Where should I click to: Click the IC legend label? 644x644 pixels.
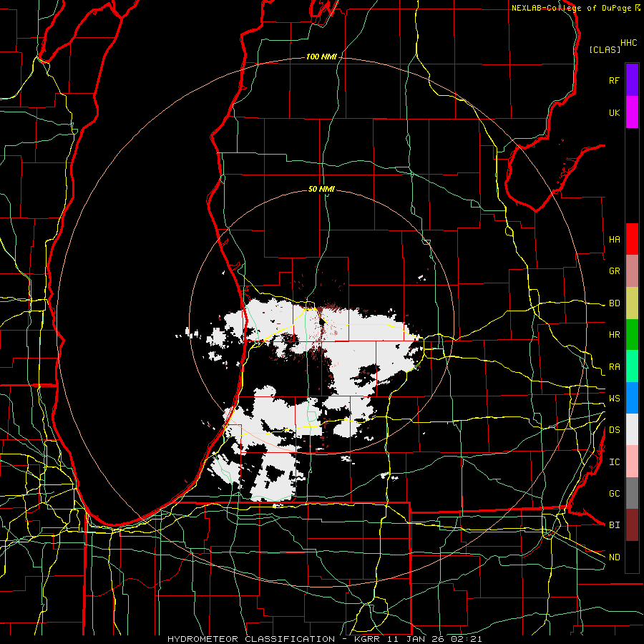pyautogui.click(x=614, y=462)
